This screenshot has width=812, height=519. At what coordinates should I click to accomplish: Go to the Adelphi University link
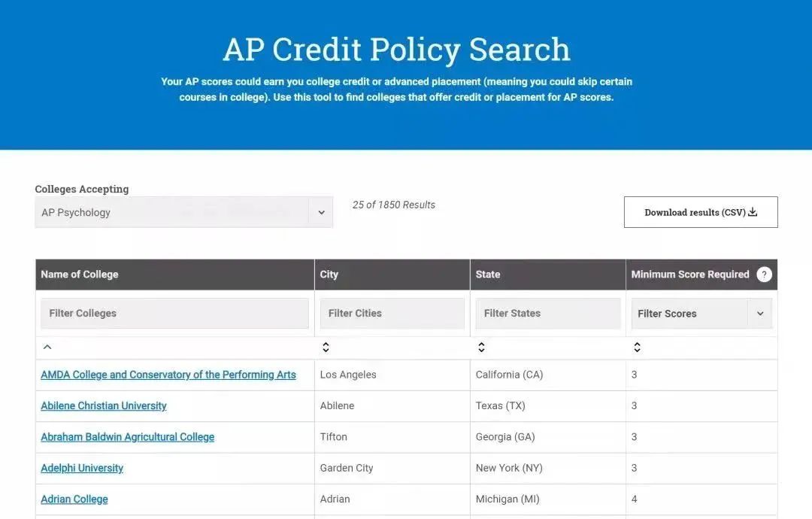pyautogui.click(x=82, y=468)
